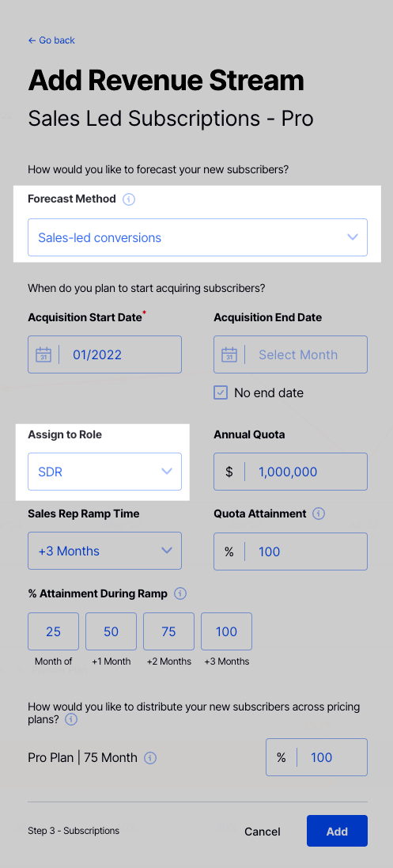Click the Add button
This screenshot has width=393, height=868.
point(337,831)
